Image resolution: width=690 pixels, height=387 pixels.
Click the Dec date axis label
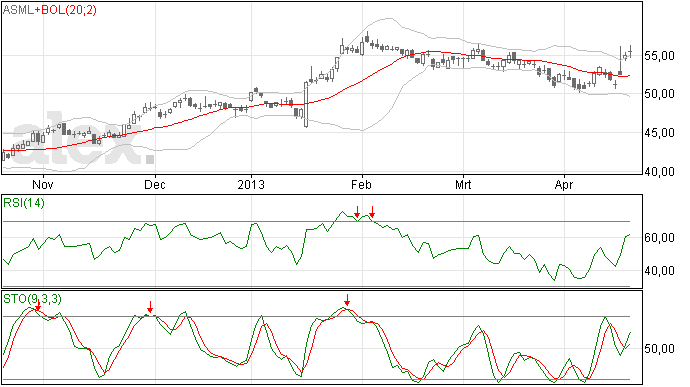[155, 184]
